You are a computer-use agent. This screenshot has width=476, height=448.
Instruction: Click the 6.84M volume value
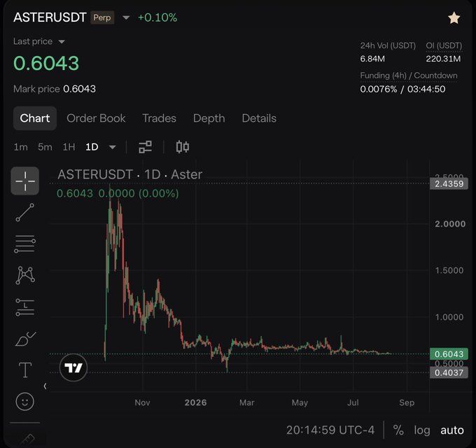(x=372, y=59)
